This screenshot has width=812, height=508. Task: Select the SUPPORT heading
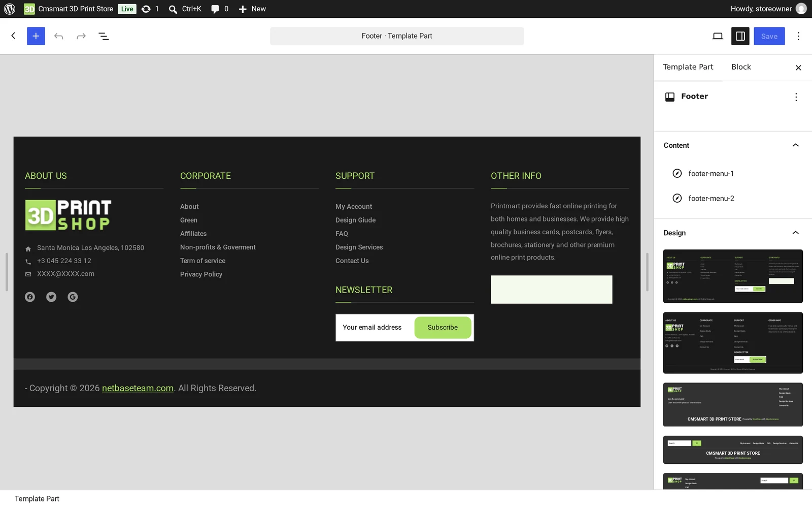(x=355, y=176)
